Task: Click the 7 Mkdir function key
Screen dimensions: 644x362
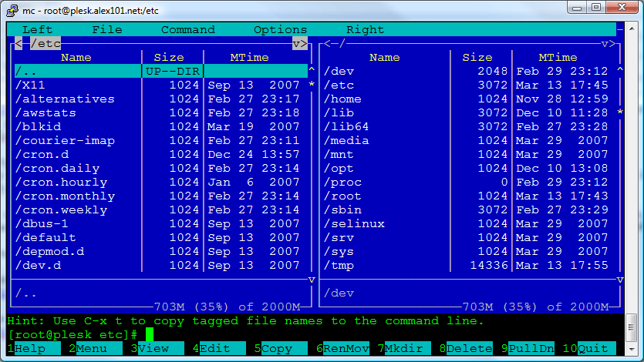Action: 404,348
